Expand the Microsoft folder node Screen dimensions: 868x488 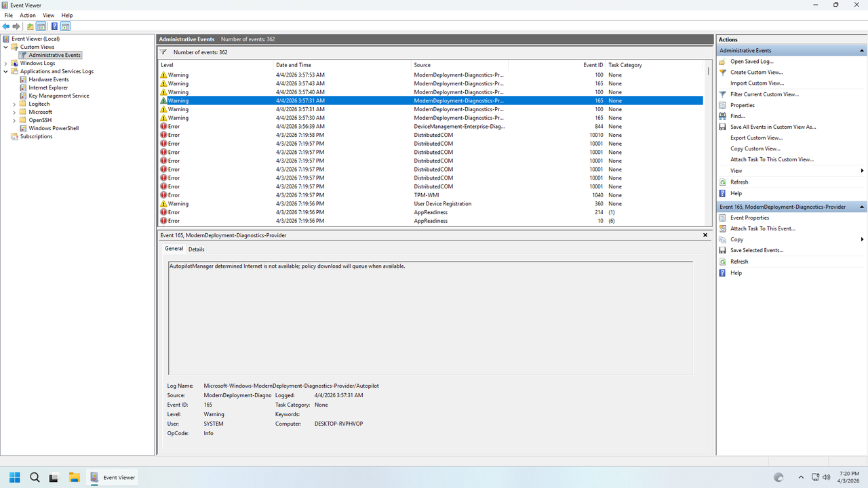(x=14, y=112)
